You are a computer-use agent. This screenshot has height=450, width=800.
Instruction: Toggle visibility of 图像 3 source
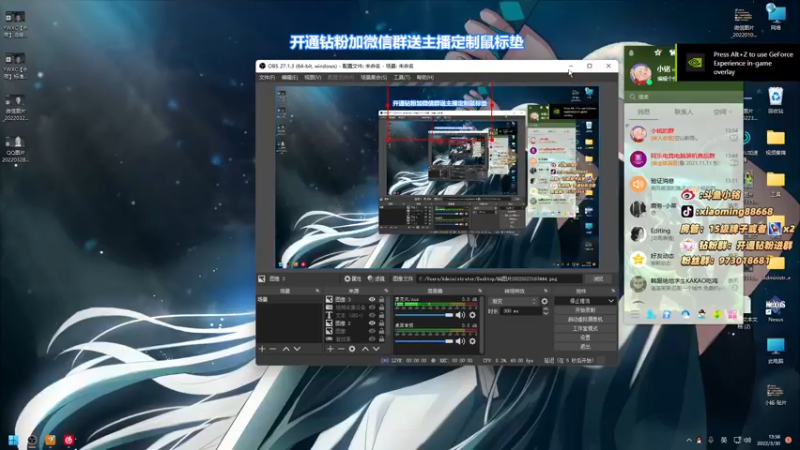(x=372, y=299)
